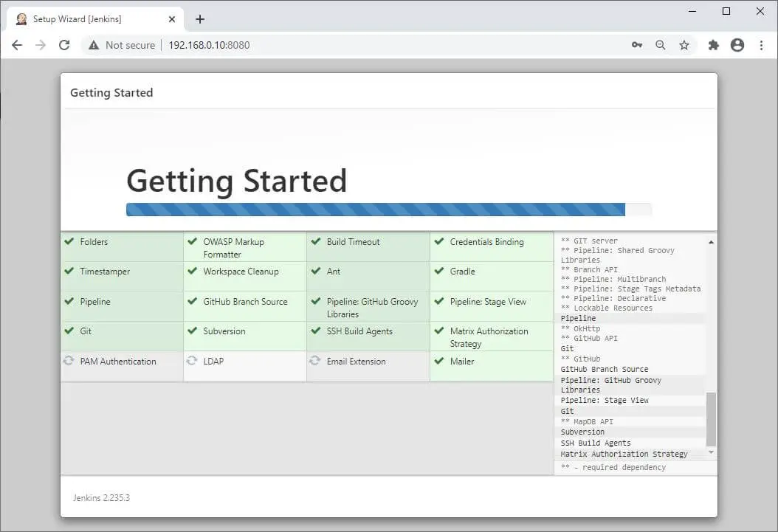
Task: Click the PAM Authentication pending spinner icon
Action: [69, 361]
